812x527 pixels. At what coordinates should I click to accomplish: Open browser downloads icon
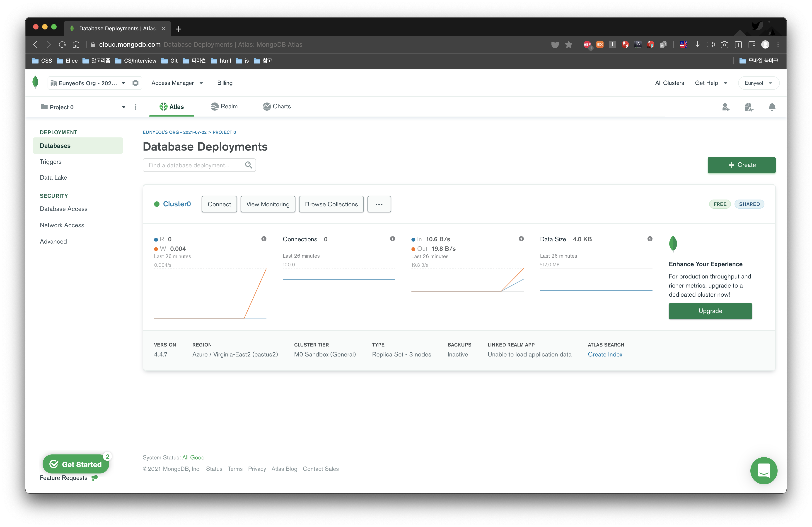tap(697, 44)
